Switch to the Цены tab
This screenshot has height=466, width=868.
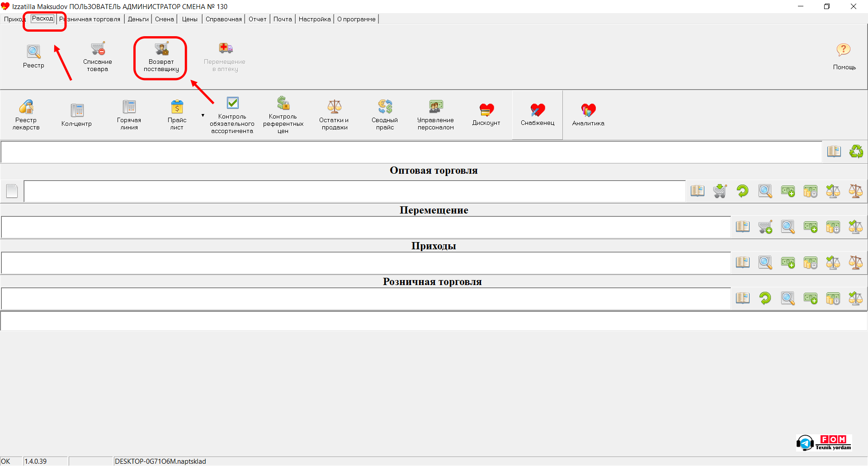tap(190, 19)
